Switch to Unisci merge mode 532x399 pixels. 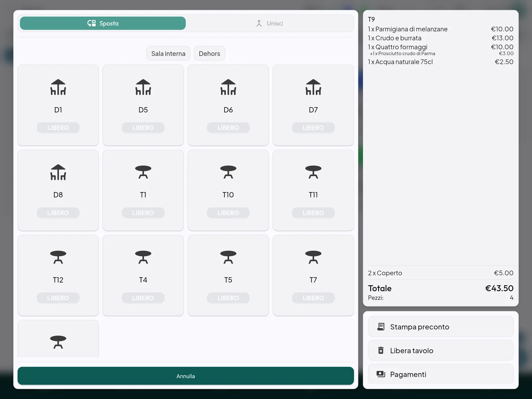tap(269, 23)
